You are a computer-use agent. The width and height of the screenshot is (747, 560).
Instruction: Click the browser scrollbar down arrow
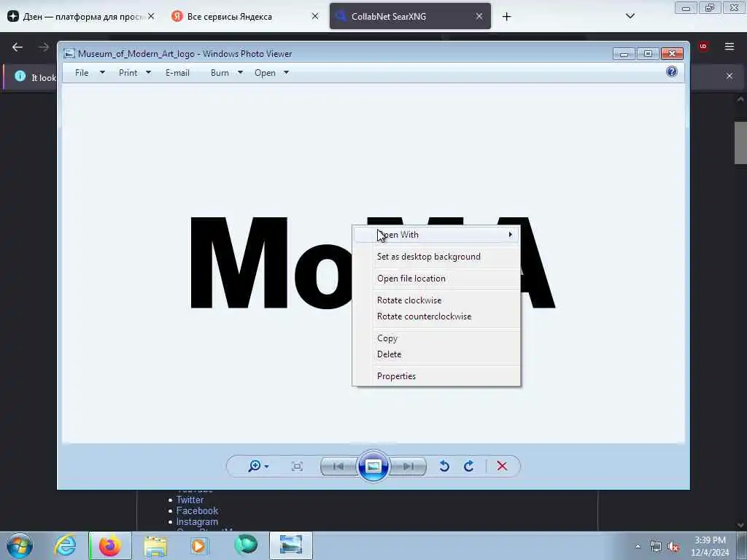740,525
